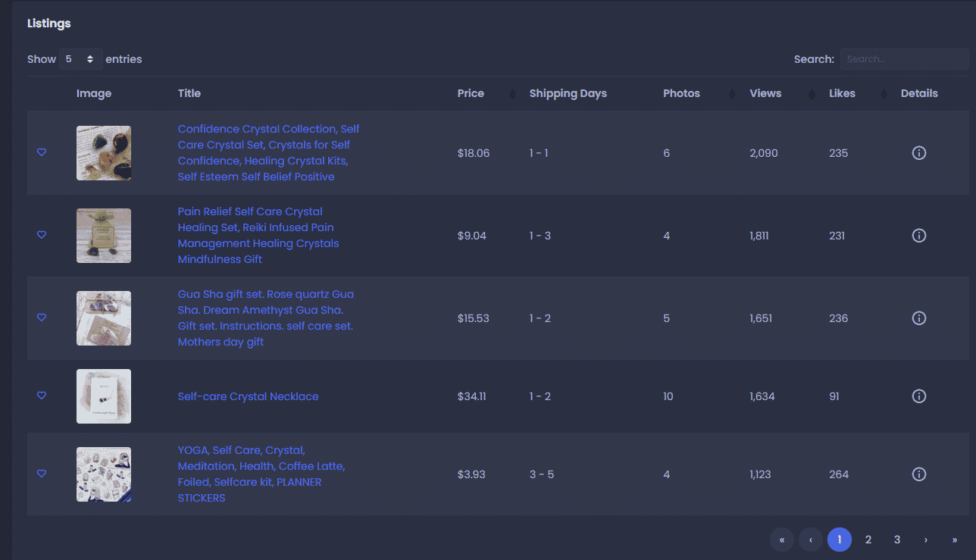Favorite the Confidence Crystal Collection listing
This screenshot has height=560, width=976.
point(42,152)
